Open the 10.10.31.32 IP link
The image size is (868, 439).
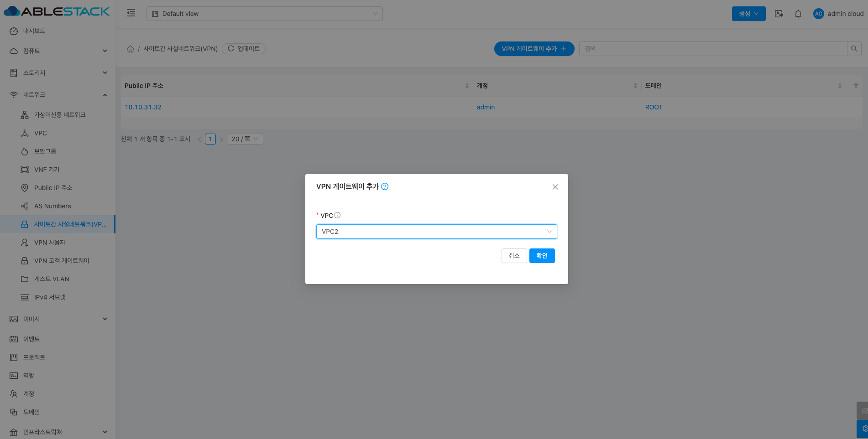[143, 107]
